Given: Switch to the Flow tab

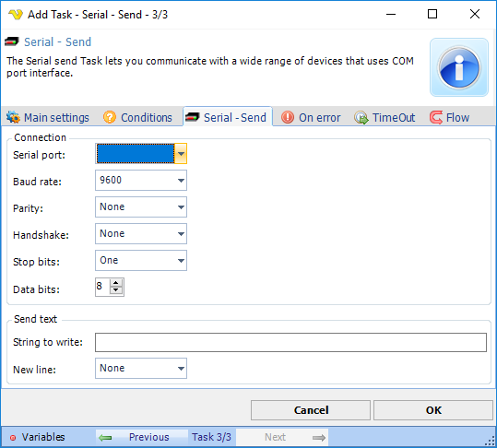Looking at the screenshot, I should 450,118.
